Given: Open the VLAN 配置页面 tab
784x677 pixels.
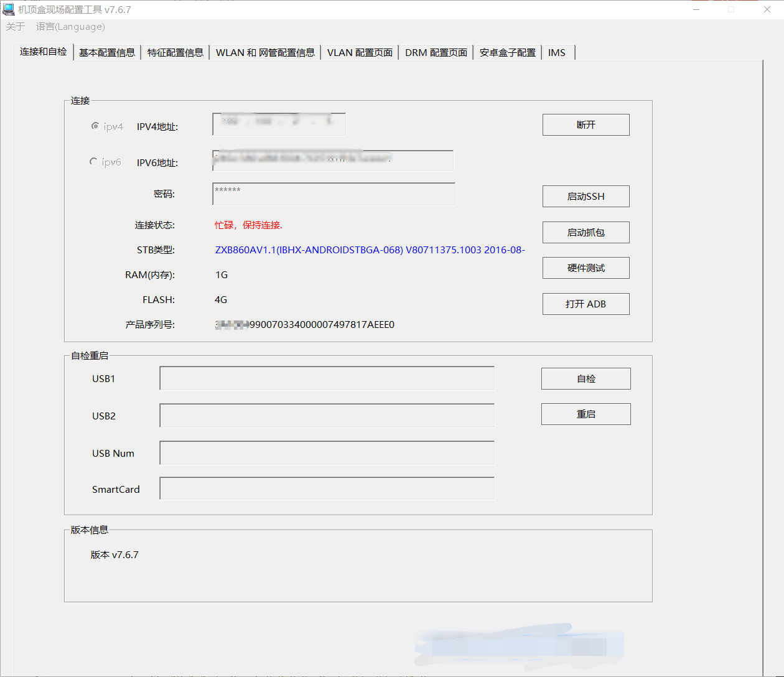Looking at the screenshot, I should tap(360, 52).
